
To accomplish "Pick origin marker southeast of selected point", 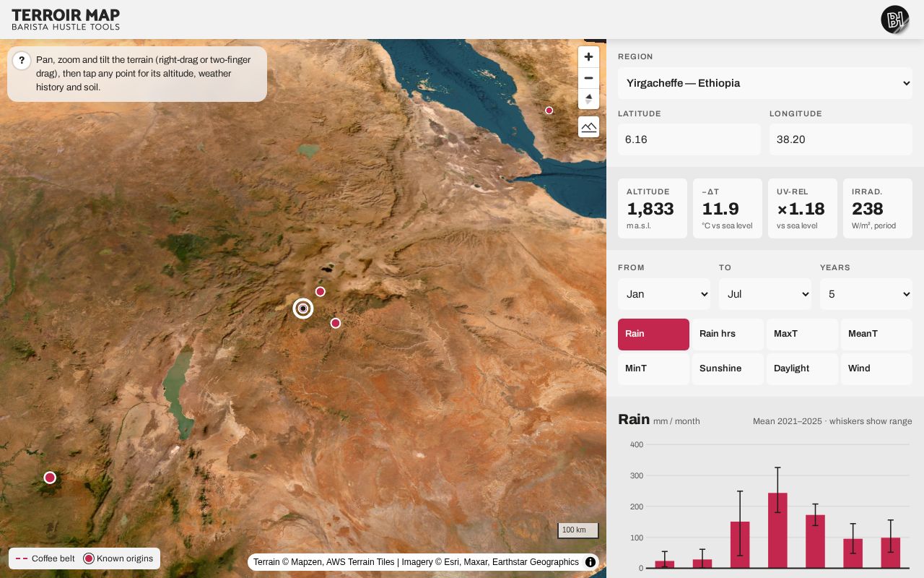I will (336, 323).
